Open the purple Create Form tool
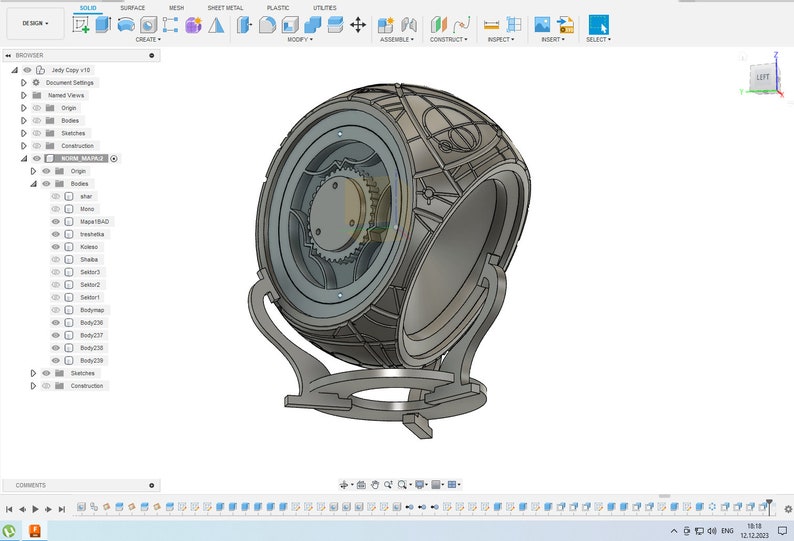The height and width of the screenshot is (541, 794). tap(193, 24)
